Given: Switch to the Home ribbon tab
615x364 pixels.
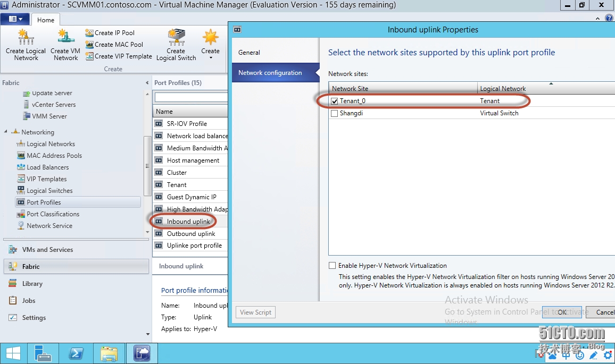Looking at the screenshot, I should click(46, 20).
